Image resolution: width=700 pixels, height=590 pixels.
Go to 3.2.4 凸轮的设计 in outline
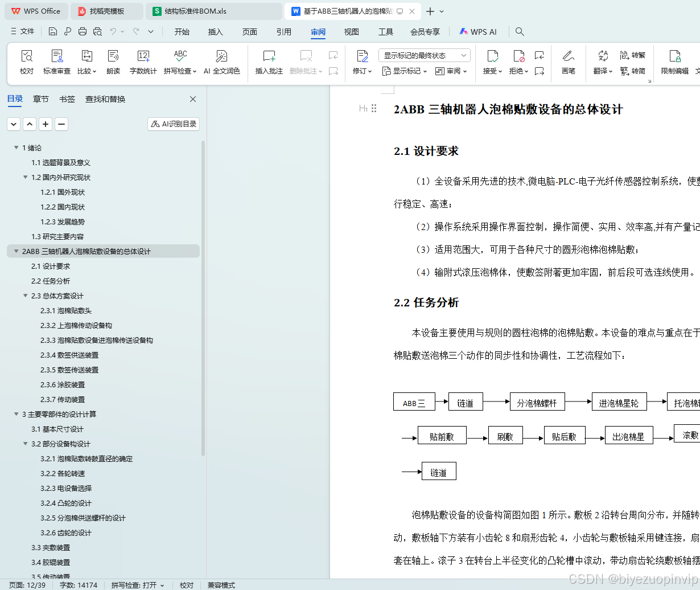(66, 503)
